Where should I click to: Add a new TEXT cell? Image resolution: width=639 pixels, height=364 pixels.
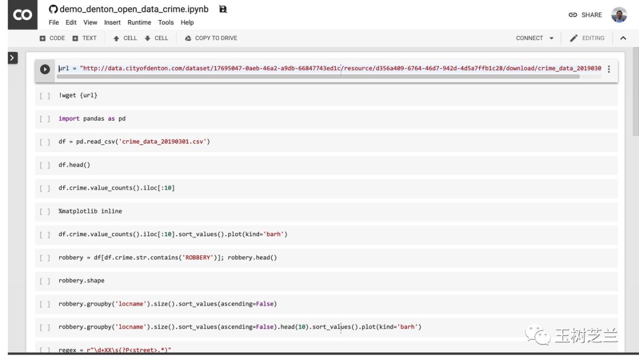85,38
